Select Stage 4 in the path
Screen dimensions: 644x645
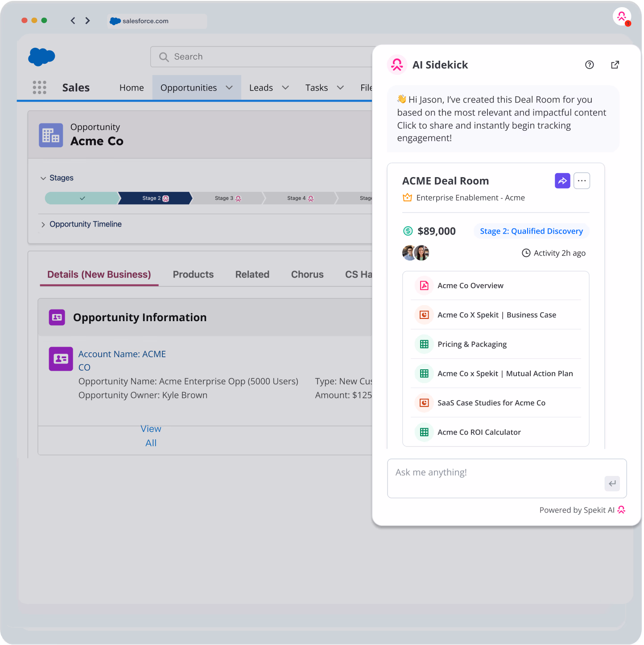[300, 198]
